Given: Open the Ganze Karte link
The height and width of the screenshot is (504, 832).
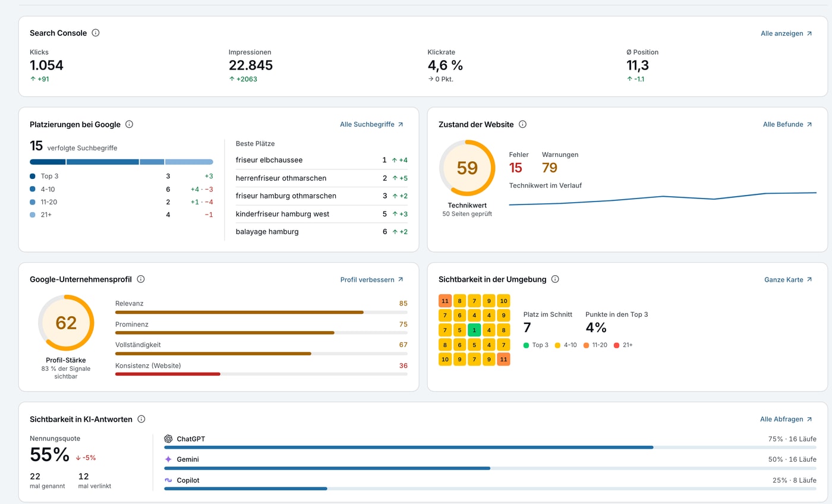Looking at the screenshot, I should pos(788,279).
